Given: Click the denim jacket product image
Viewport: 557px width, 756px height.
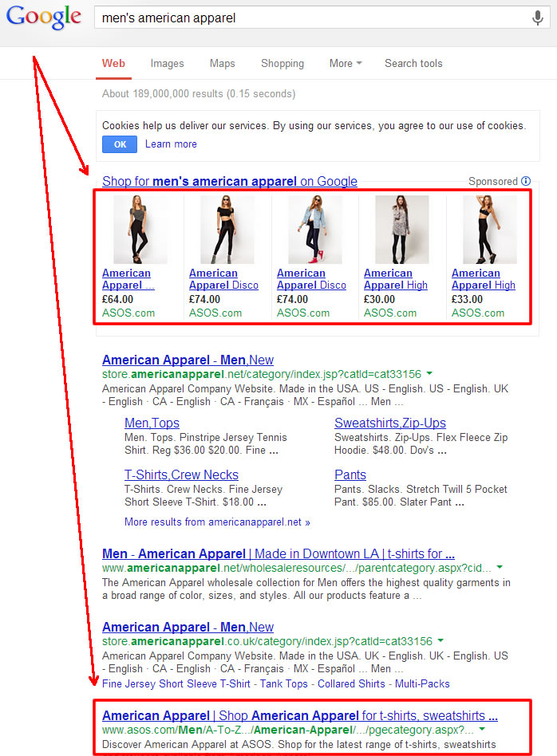Looking at the screenshot, I should pos(314,230).
